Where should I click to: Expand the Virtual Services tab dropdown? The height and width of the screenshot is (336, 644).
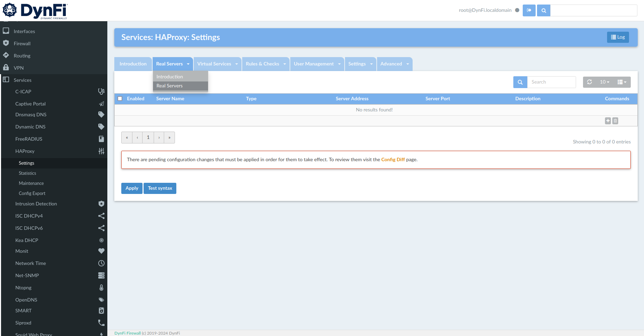tap(237, 64)
